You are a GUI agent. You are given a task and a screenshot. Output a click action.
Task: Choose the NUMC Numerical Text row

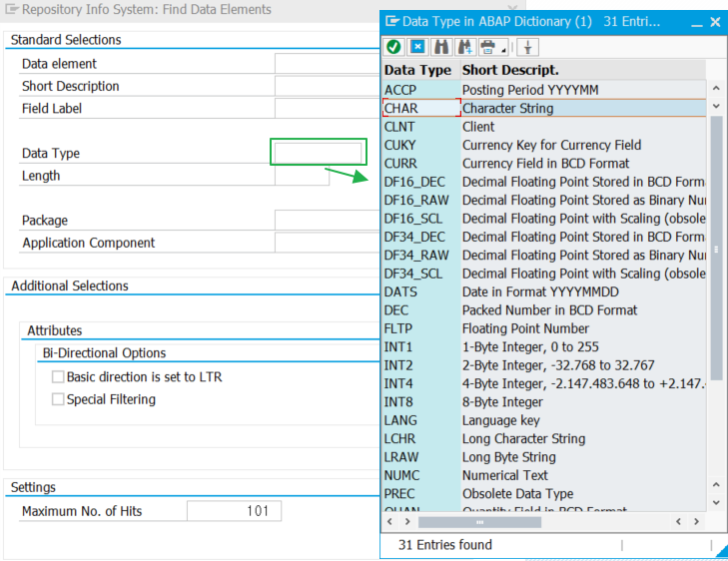click(403, 475)
